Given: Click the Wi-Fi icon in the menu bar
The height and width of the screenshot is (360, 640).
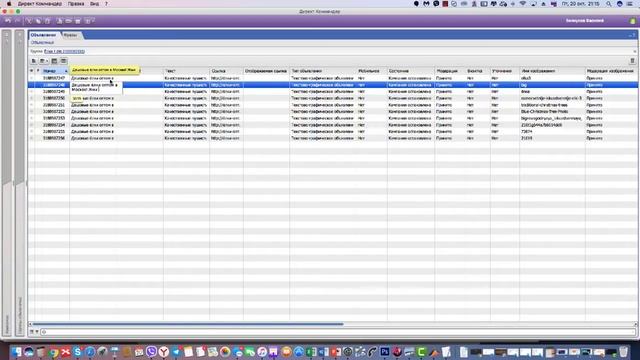Looking at the screenshot, I should 523,4.
